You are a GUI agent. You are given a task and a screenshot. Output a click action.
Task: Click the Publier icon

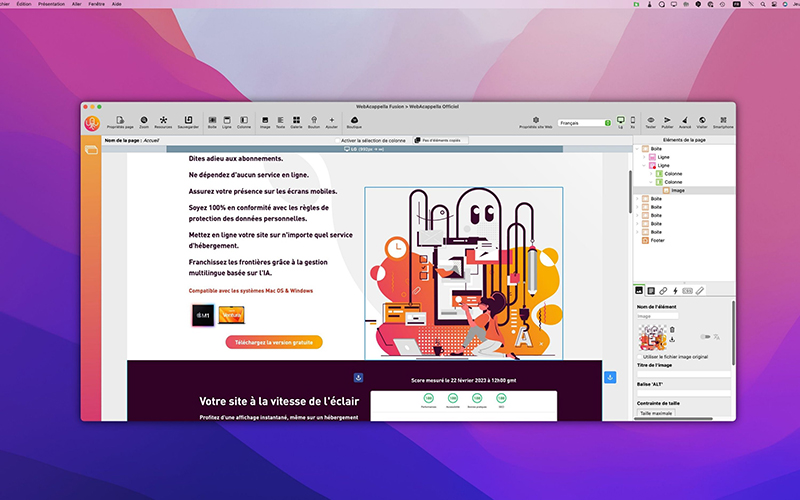667,122
